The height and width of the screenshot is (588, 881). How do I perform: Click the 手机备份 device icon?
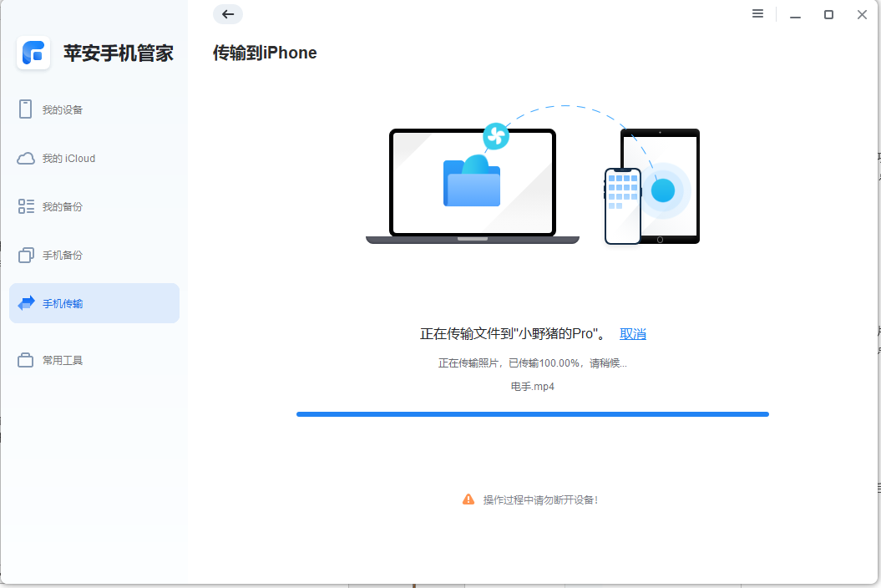[x=26, y=255]
